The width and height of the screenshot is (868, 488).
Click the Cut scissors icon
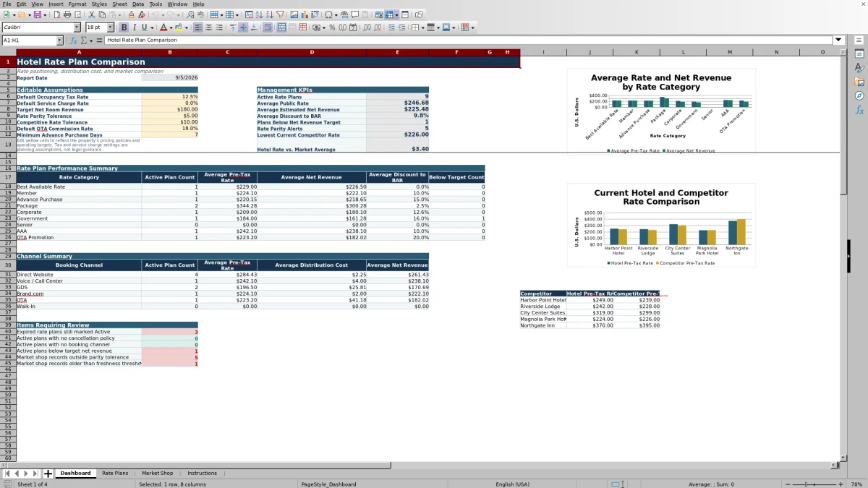tap(92, 14)
